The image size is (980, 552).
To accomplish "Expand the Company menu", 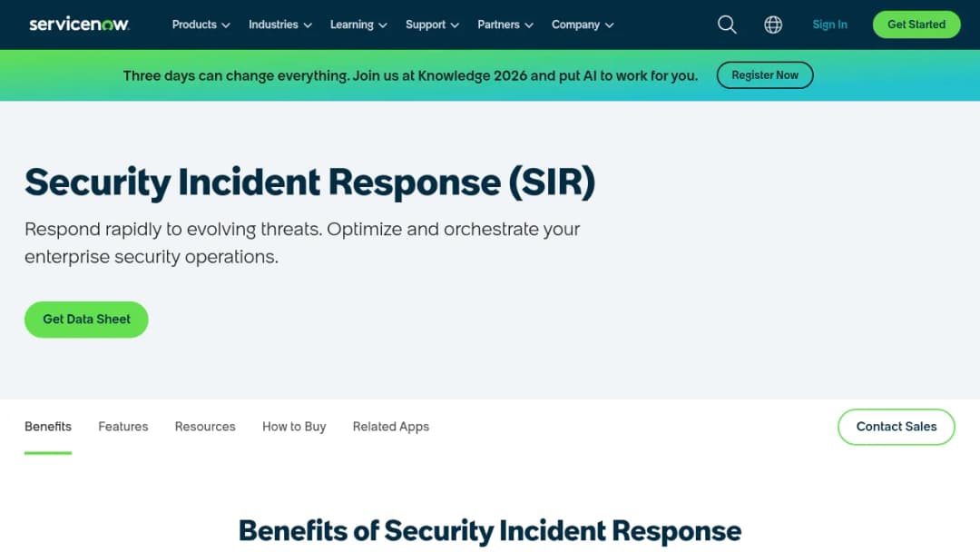I will (x=583, y=25).
